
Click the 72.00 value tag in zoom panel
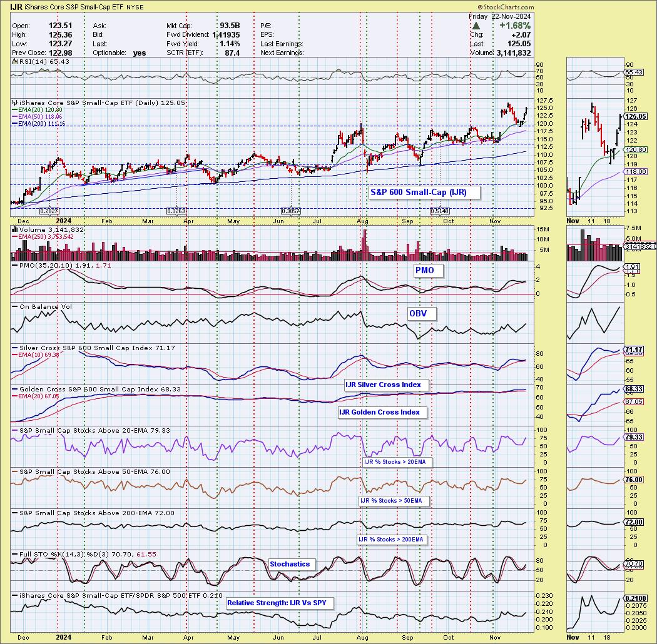[634, 522]
